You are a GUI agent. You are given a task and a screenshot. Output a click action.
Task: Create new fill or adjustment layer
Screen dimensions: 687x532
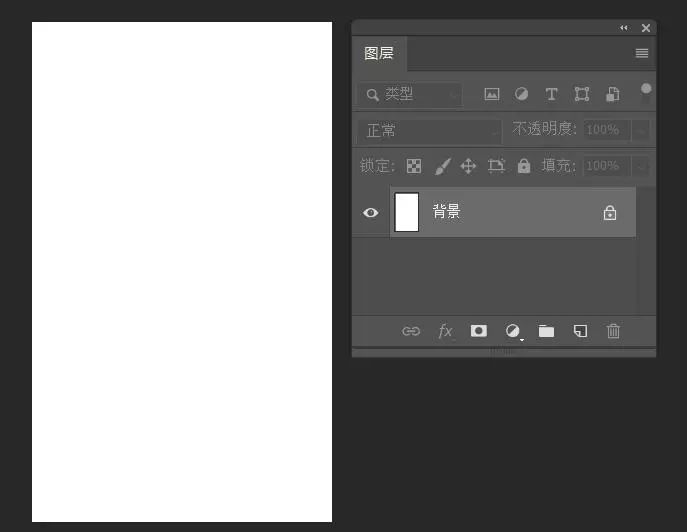click(513, 331)
